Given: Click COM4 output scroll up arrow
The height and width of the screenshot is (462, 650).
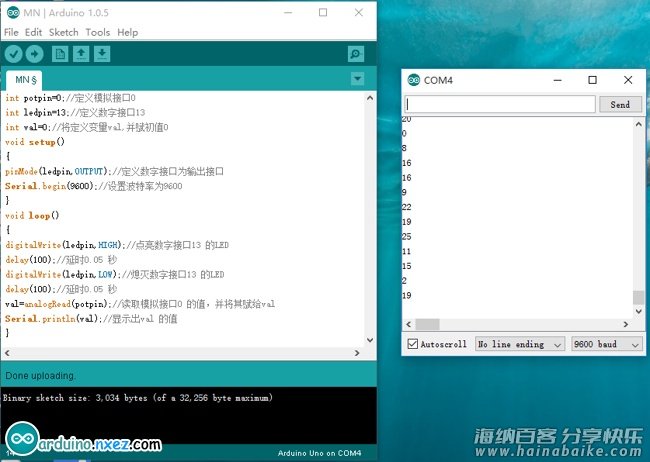Looking at the screenshot, I should click(x=638, y=124).
